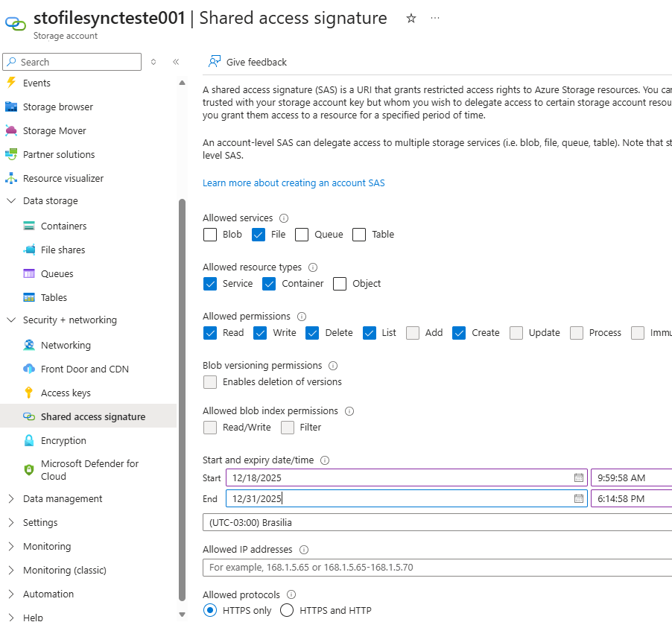Expand the Data management section
The width and height of the screenshot is (672, 622).
[x=11, y=499]
